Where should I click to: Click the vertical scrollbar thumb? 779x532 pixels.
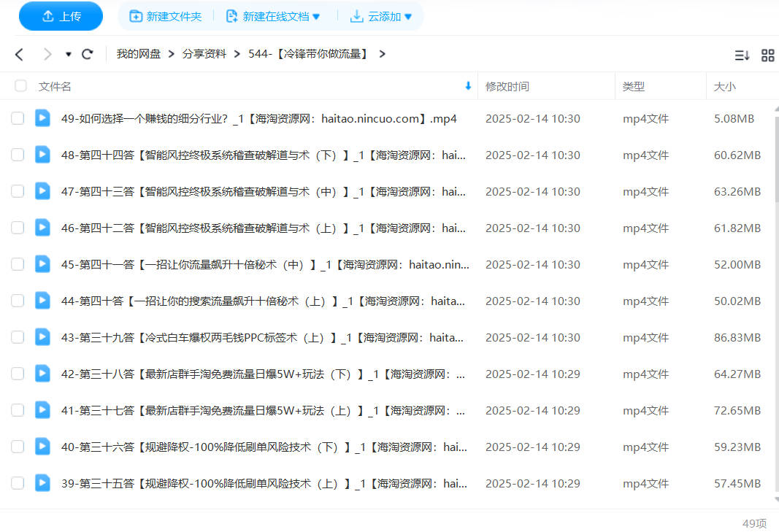point(777,159)
